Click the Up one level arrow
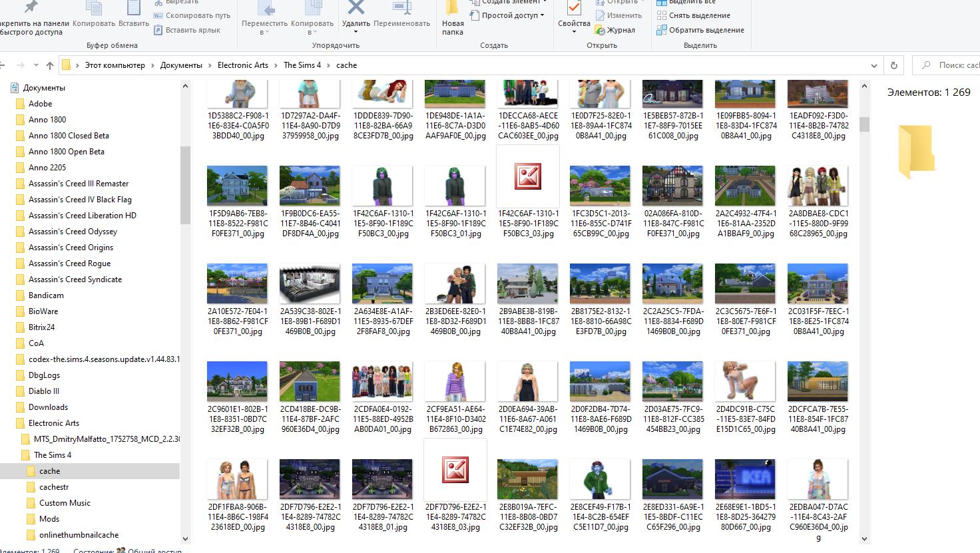 tap(50, 65)
